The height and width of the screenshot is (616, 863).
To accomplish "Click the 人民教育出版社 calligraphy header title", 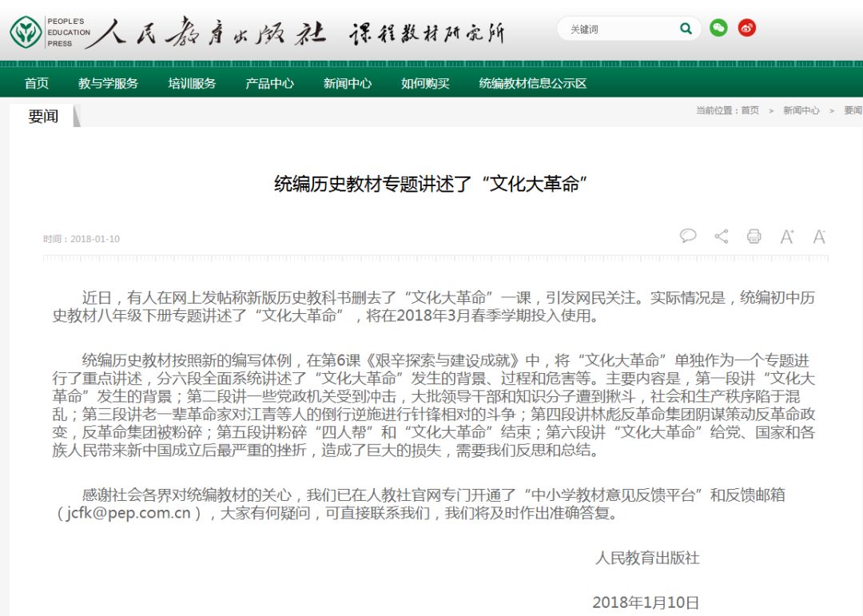I will point(206,32).
